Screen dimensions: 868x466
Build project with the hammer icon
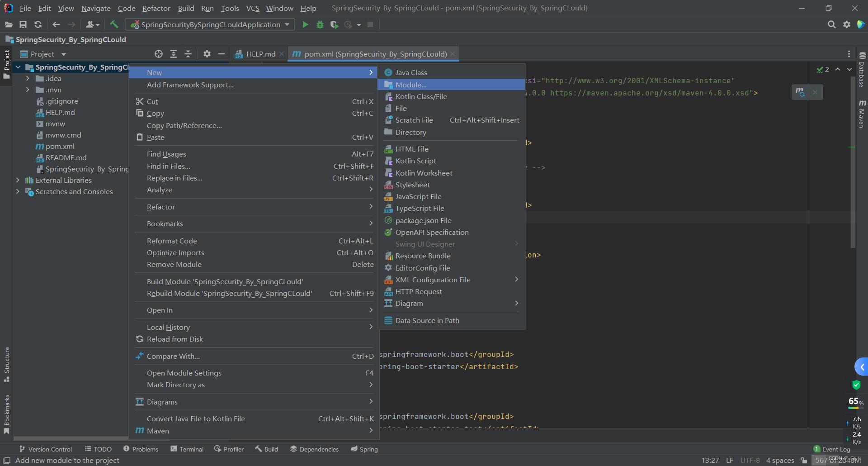[x=114, y=24]
